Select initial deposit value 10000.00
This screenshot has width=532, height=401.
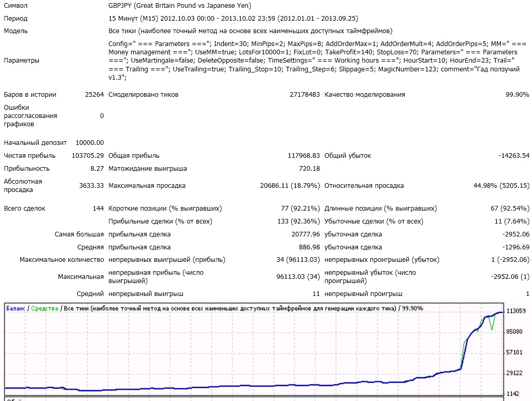point(90,143)
